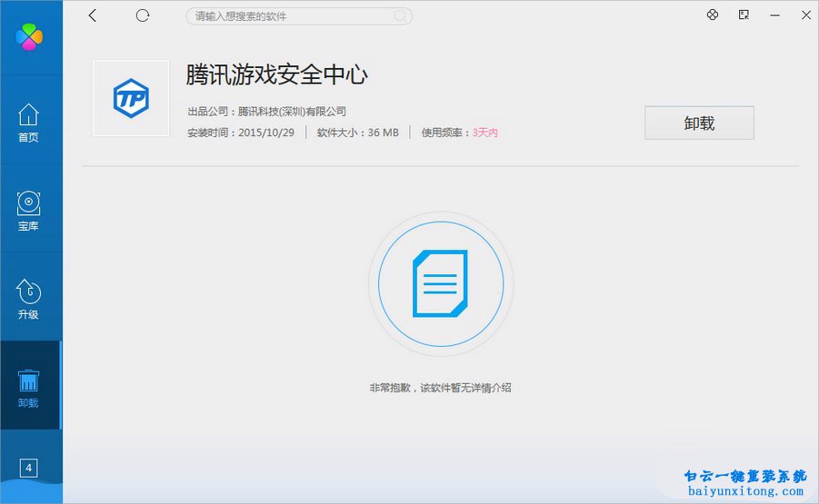This screenshot has width=819, height=504.
Task: Open the 宝库 software library tab
Action: coord(29,211)
